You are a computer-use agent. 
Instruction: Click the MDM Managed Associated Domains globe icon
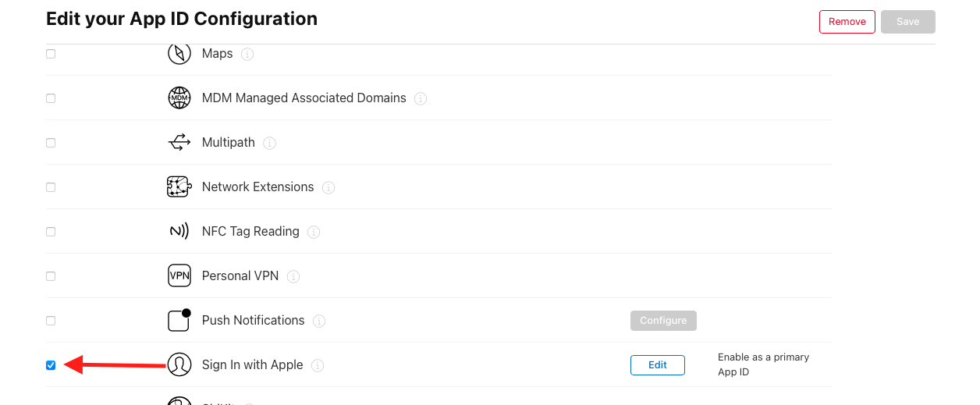coord(179,98)
